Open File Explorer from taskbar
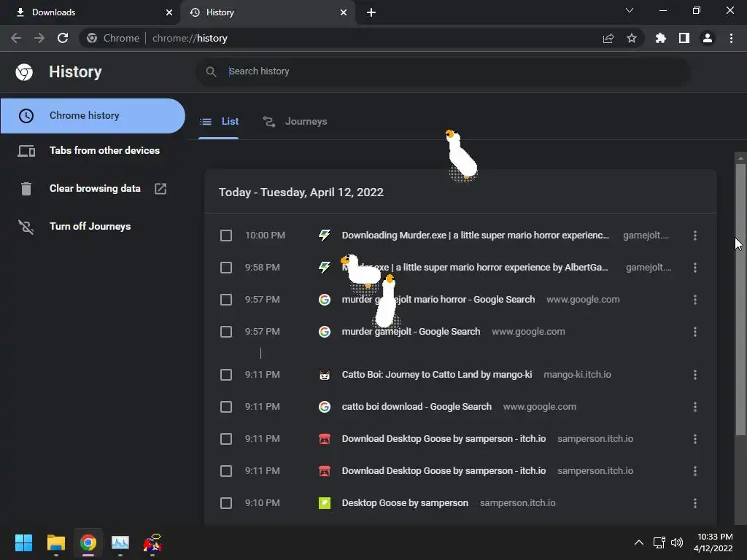The image size is (747, 560). tap(55, 542)
